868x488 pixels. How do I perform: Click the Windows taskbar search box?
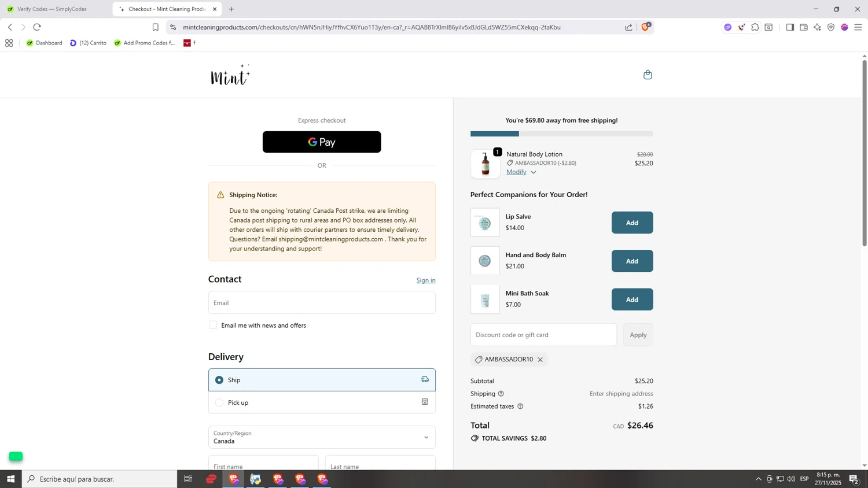pyautogui.click(x=100, y=479)
